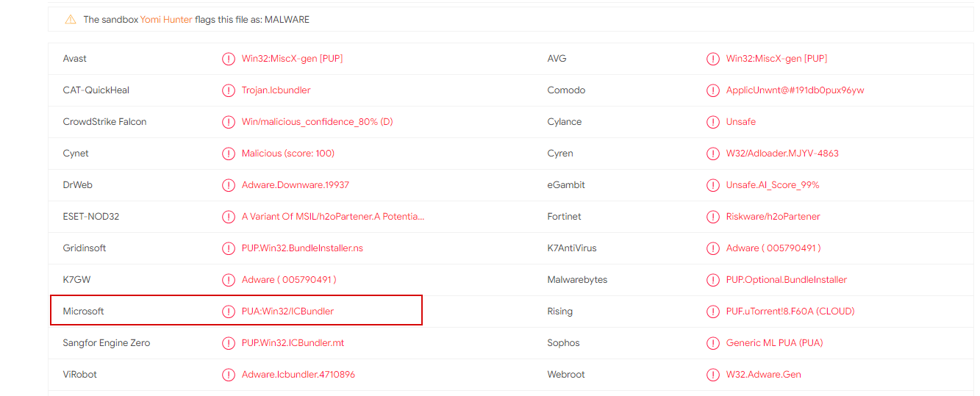The image size is (980, 396).
Task: Click the alert icon beside Cynet Malicious score
Action: (229, 154)
